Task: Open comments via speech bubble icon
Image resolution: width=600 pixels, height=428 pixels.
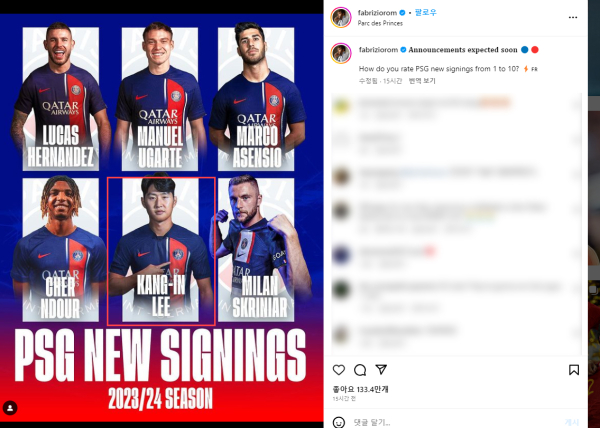Action: [360, 370]
